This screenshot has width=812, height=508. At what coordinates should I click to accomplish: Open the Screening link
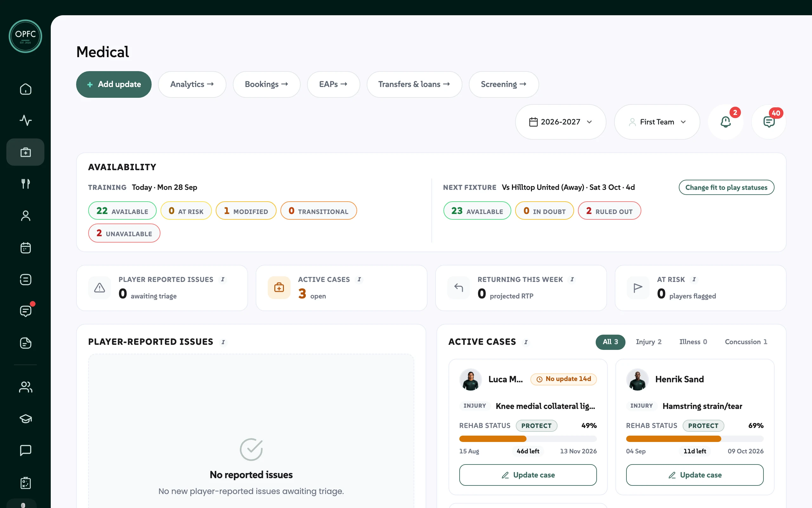[x=504, y=84]
